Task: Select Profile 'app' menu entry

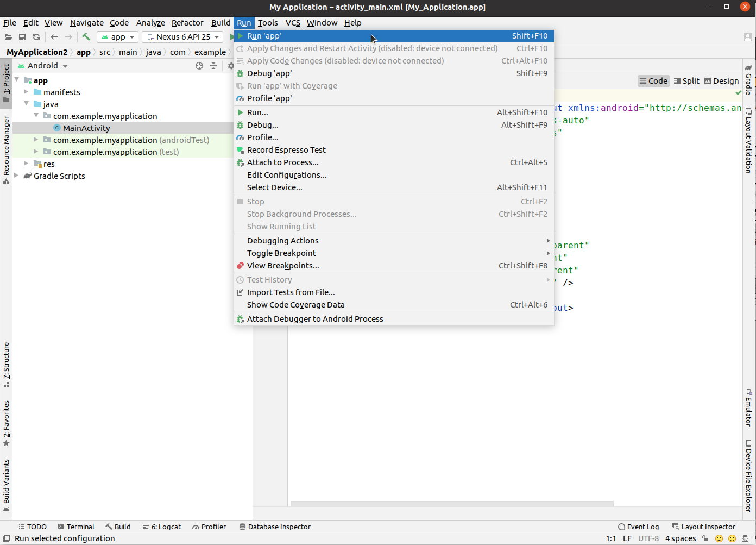Action: 394,98
